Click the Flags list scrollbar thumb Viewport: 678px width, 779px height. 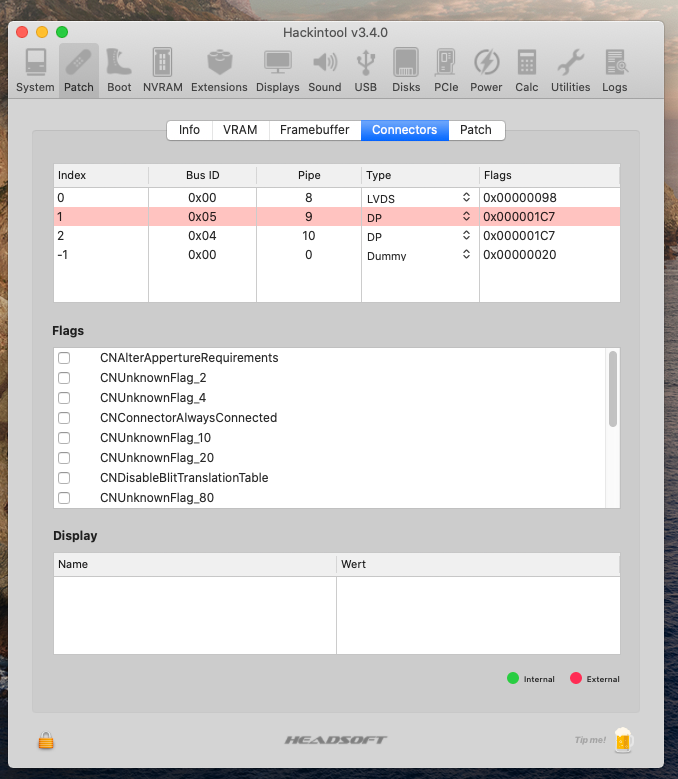613,389
